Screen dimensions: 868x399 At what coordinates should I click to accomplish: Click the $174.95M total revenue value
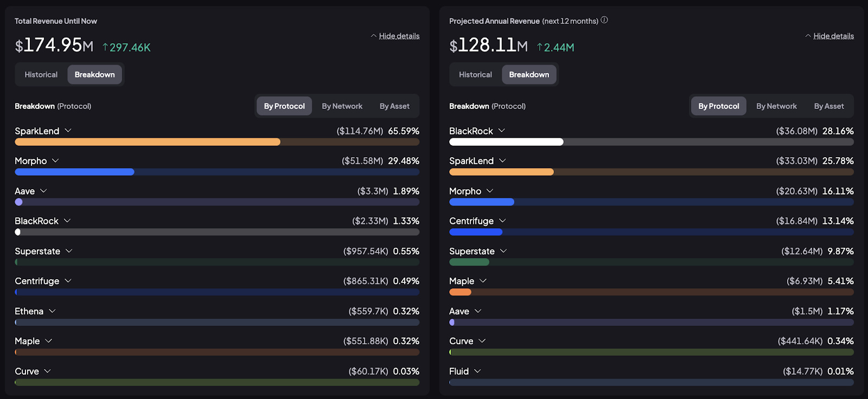tap(54, 45)
